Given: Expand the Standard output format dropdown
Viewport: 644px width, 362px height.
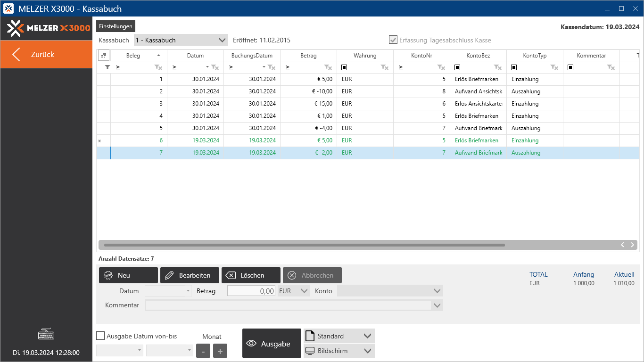Looking at the screenshot, I should pos(367,336).
